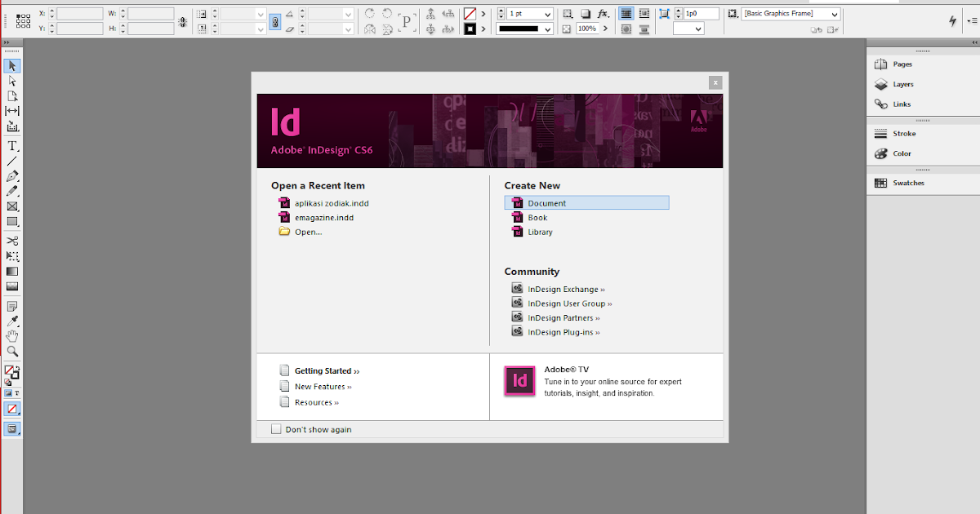Expand the shear angle dropdown
The width and height of the screenshot is (980, 514).
348,29
